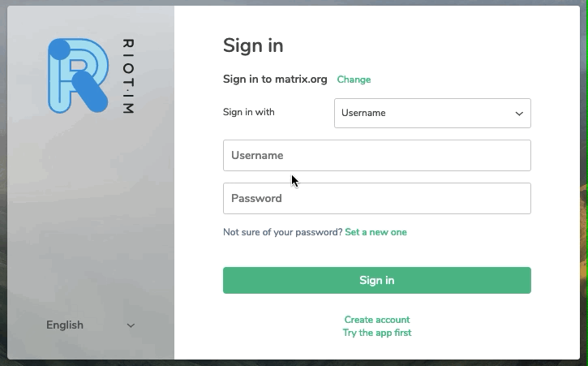588x366 pixels.
Task: Focus the Username text field
Action: pyautogui.click(x=377, y=156)
